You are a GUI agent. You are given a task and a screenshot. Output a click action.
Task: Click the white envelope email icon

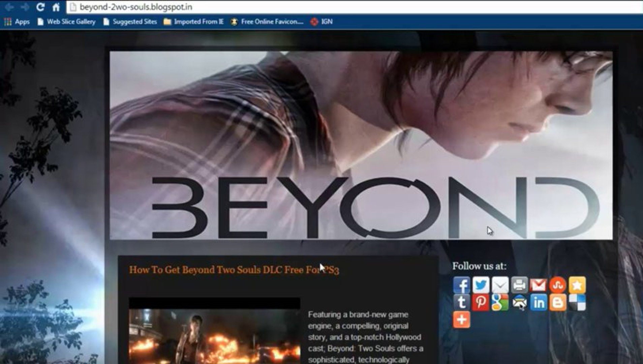click(x=500, y=285)
